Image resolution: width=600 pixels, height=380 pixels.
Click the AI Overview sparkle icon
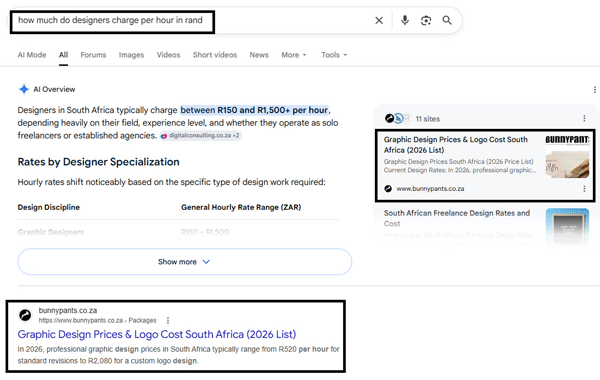[x=24, y=89]
